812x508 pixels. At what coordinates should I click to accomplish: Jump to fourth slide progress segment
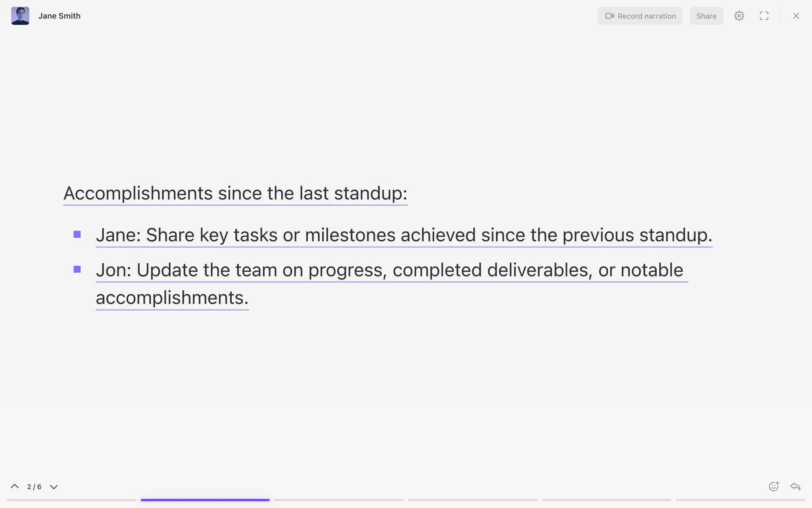coord(473,500)
